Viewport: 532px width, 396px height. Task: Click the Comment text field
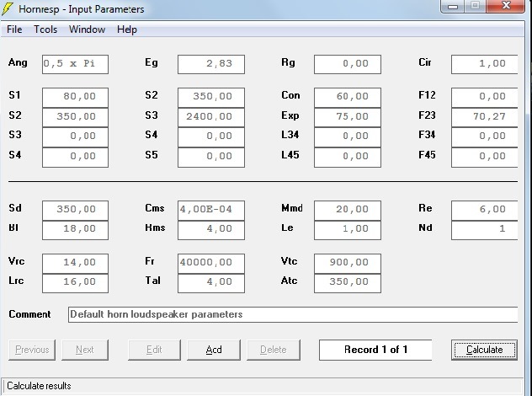point(293,315)
